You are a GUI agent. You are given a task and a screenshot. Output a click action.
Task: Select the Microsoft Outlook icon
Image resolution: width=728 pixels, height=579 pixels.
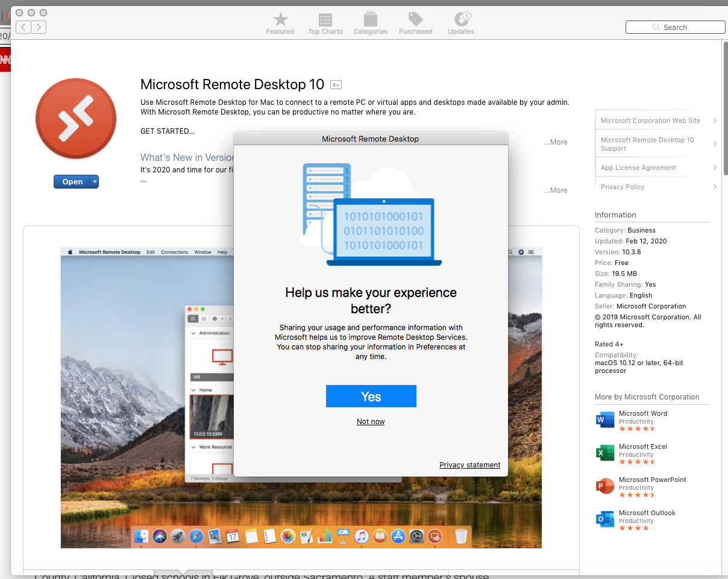[604, 519]
